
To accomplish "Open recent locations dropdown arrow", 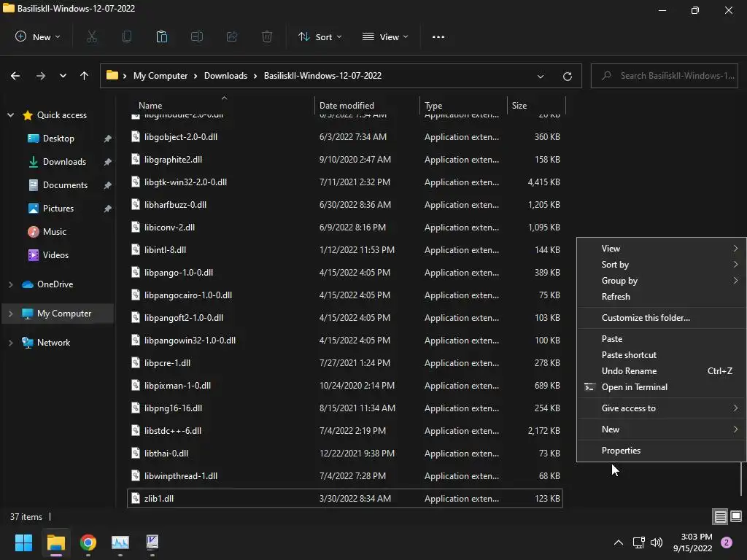I will click(63, 76).
